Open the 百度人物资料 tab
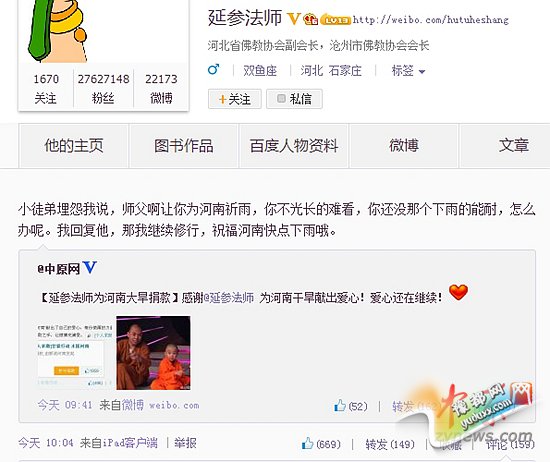The height and width of the screenshot is (462, 550). pos(294,146)
